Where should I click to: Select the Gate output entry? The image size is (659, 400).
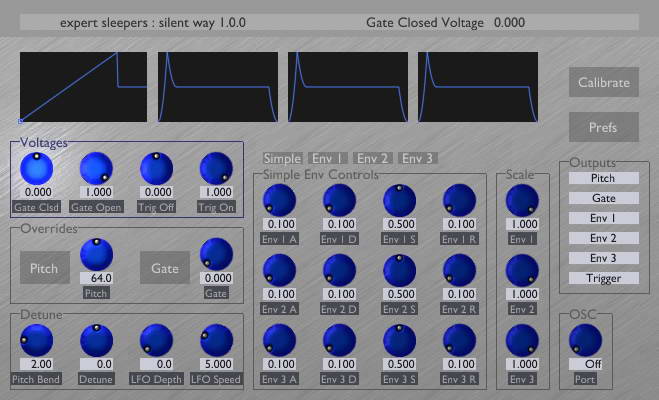point(604,198)
